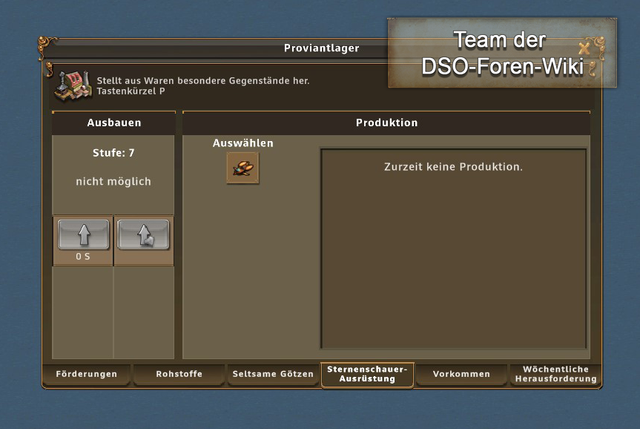Select the stargazer equipment item under Auswählen

243,168
